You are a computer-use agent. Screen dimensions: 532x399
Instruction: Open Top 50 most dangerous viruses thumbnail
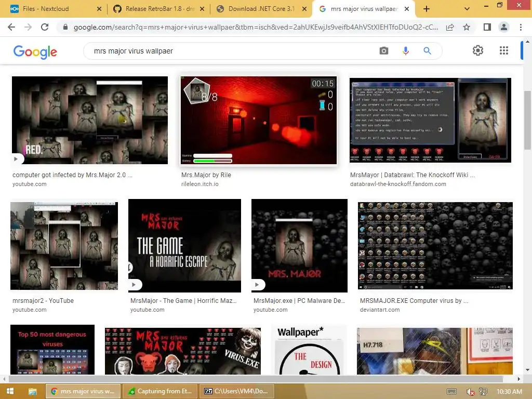52,350
